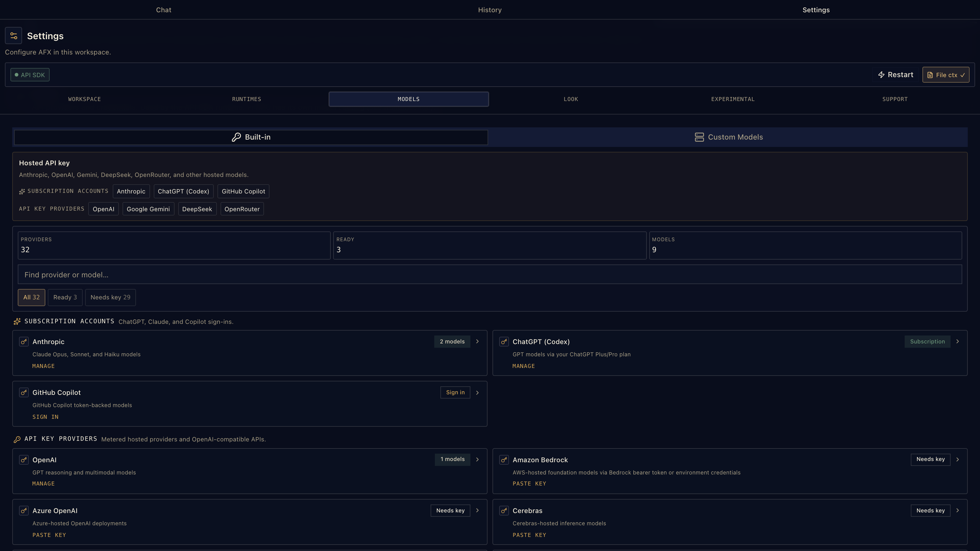
Task: Click the Restart button
Action: tap(895, 75)
